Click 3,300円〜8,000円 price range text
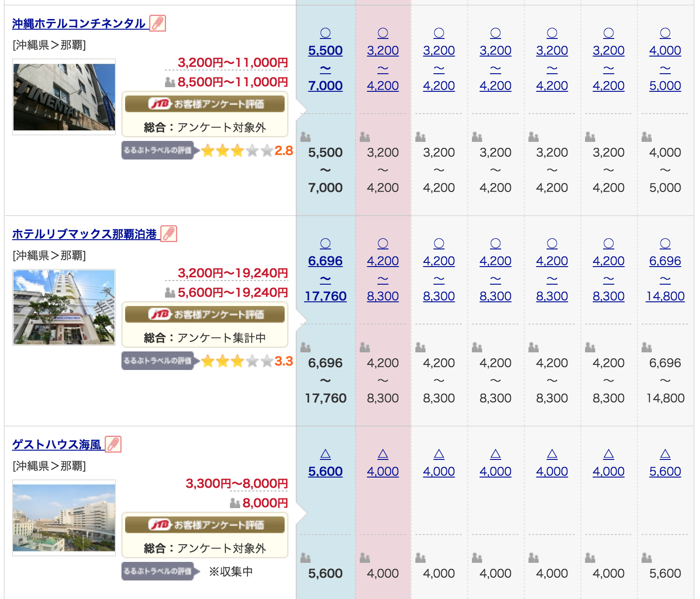Screen dimensions: 700x599 pyautogui.click(x=237, y=484)
